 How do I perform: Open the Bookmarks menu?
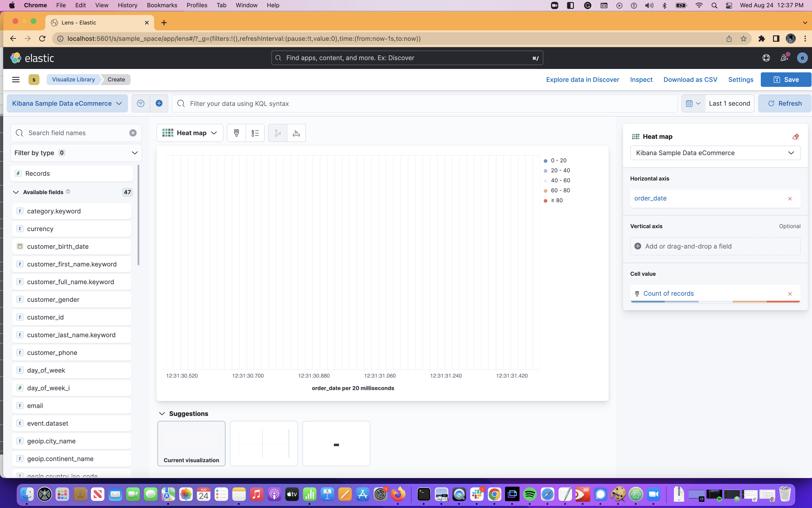(162, 5)
